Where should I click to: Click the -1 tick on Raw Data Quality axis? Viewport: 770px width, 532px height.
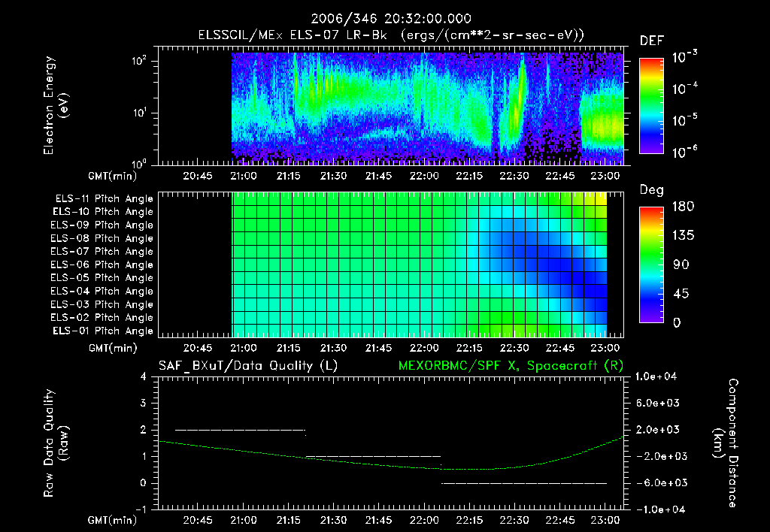pos(141,509)
